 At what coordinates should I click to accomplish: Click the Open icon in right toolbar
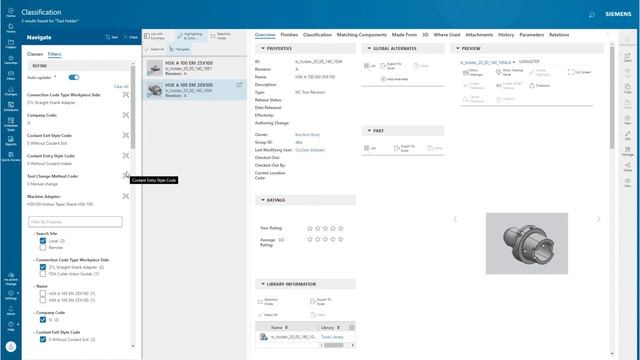(x=627, y=57)
